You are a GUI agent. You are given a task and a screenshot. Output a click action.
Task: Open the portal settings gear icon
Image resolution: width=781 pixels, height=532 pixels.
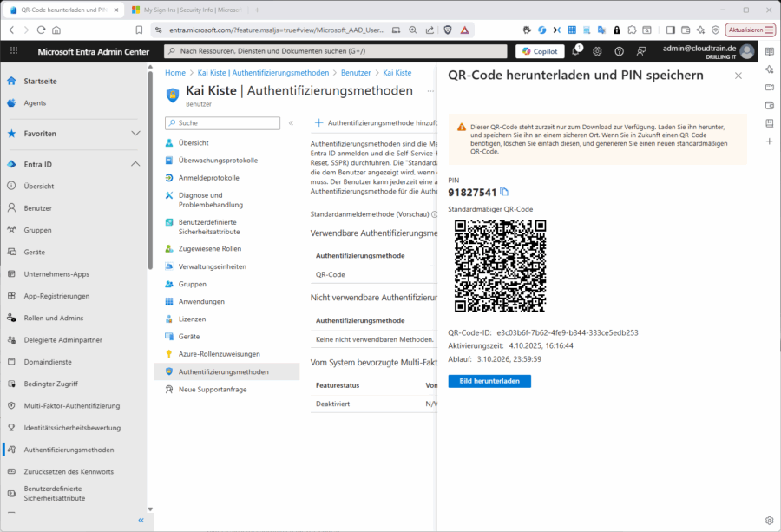coord(597,51)
